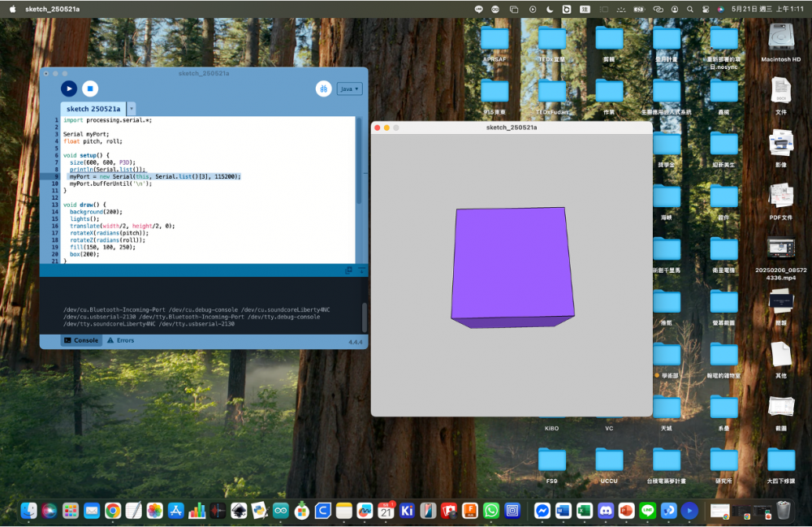This screenshot has width=812, height=527.
Task: Stop the running sketch
Action: click(x=90, y=89)
